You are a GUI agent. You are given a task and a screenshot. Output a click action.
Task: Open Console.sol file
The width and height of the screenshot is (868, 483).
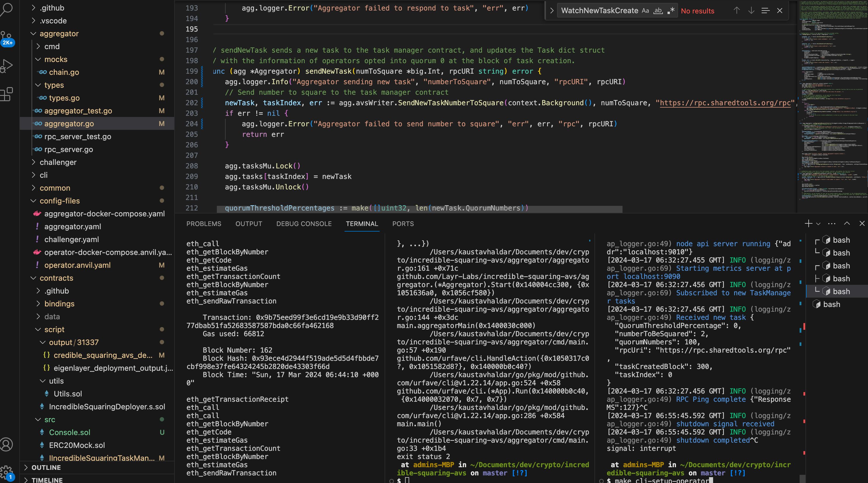(x=70, y=432)
